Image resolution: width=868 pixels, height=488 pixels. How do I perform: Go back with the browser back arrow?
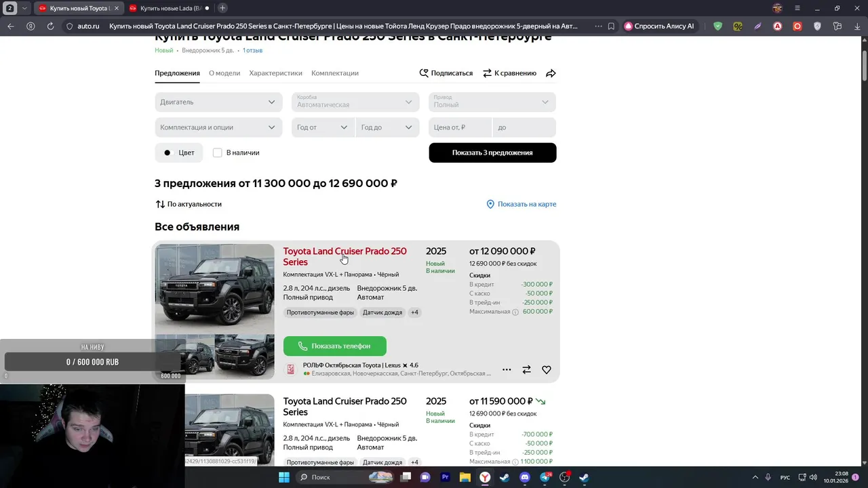pos(10,26)
